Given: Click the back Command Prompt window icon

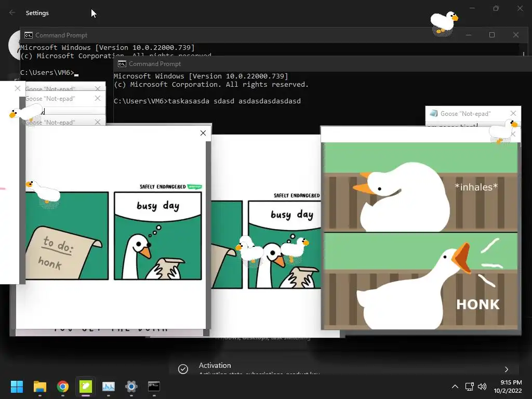Looking at the screenshot, I should (x=29, y=35).
